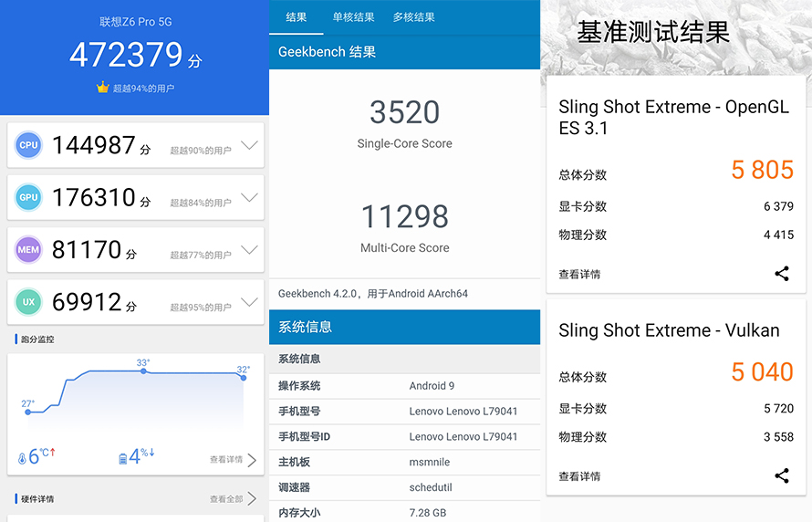Open 查看详情 under OpenGL ES 3.1 card
This screenshot has height=522, width=812.
pyautogui.click(x=579, y=274)
